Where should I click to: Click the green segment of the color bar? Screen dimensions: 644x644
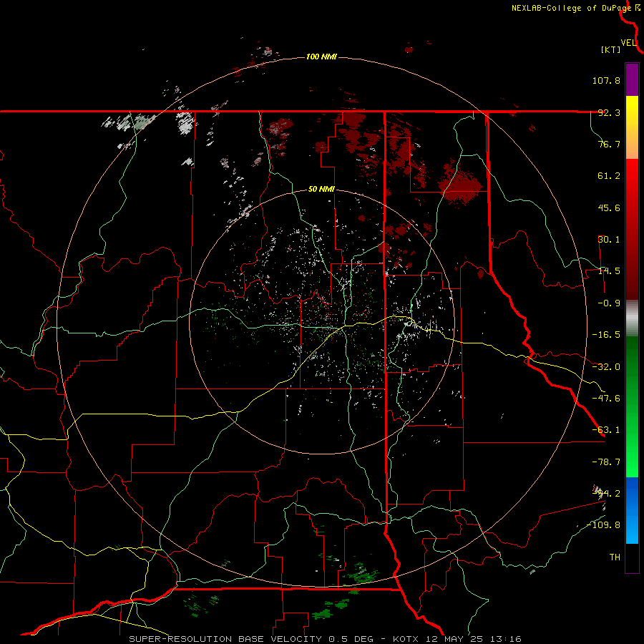point(632,406)
